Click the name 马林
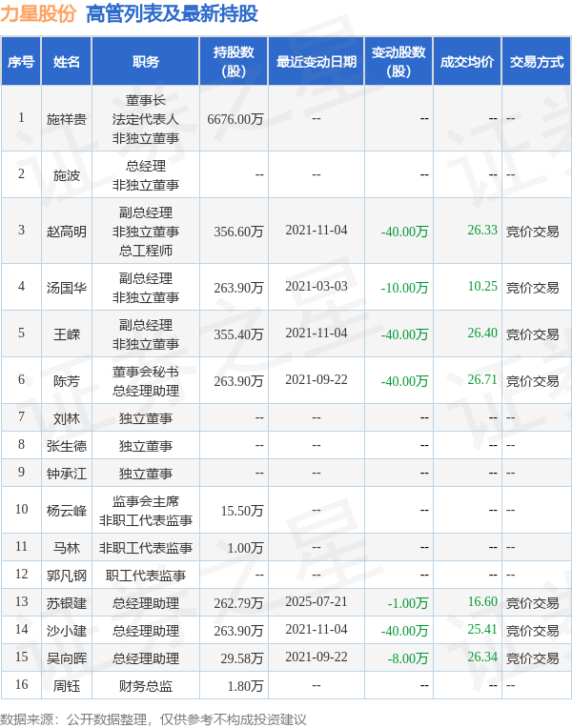Screen dimensions: 572x728 click(67, 548)
